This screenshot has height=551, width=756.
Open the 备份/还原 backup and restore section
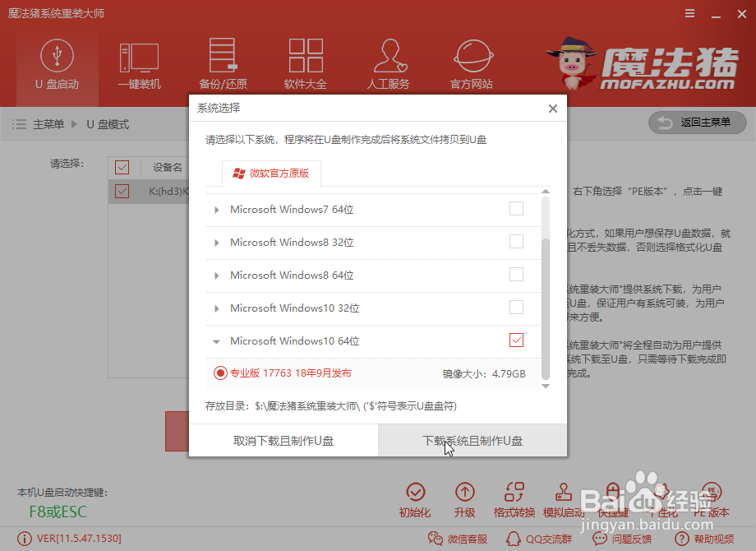point(223,64)
